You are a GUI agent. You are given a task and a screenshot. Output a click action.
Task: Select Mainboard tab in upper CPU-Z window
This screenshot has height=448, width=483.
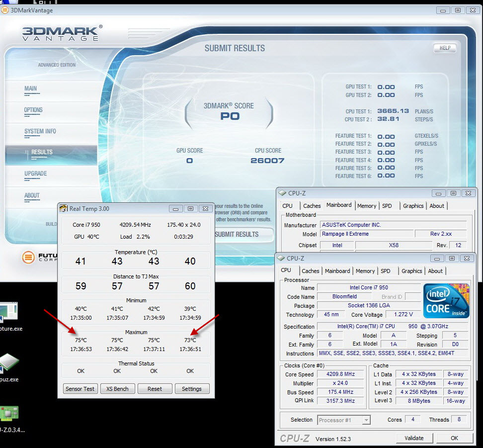tap(339, 205)
